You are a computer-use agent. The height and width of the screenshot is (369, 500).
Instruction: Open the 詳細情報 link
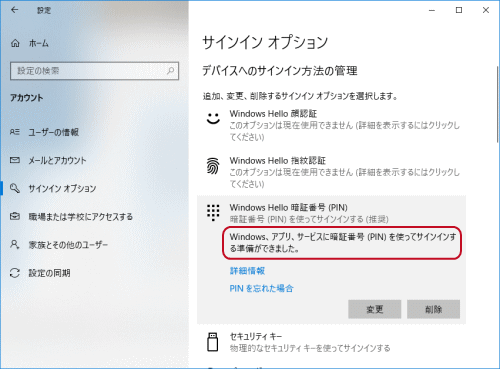coord(247,271)
